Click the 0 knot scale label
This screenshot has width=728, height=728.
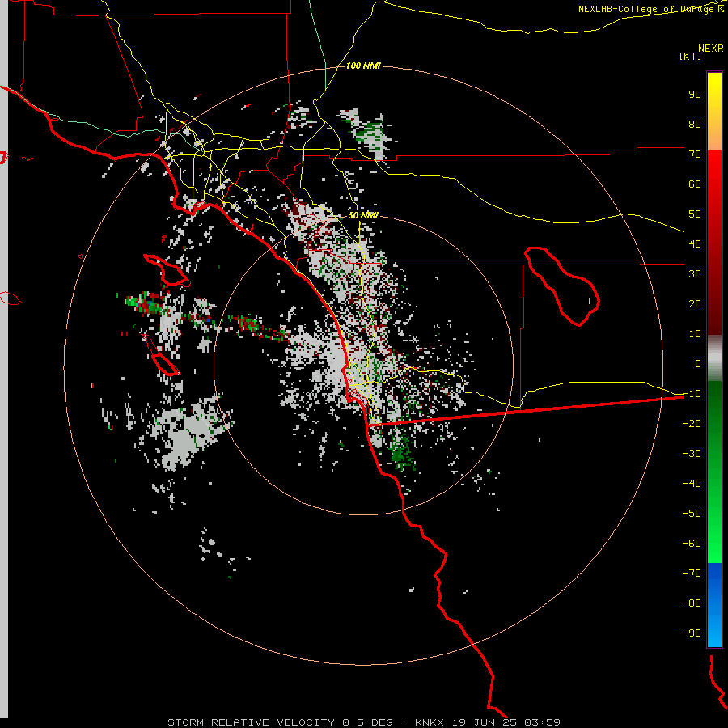coord(698,363)
